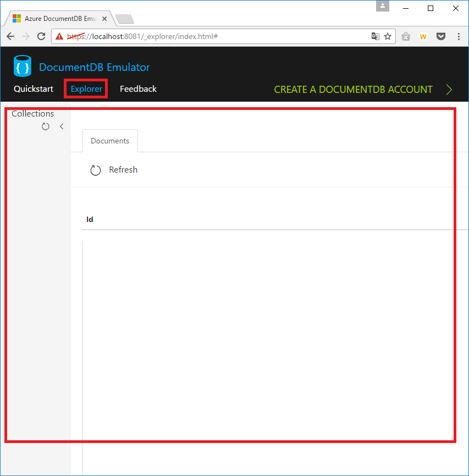The image size is (469, 476).
Task: Select the Documents tab
Action: pyautogui.click(x=110, y=141)
